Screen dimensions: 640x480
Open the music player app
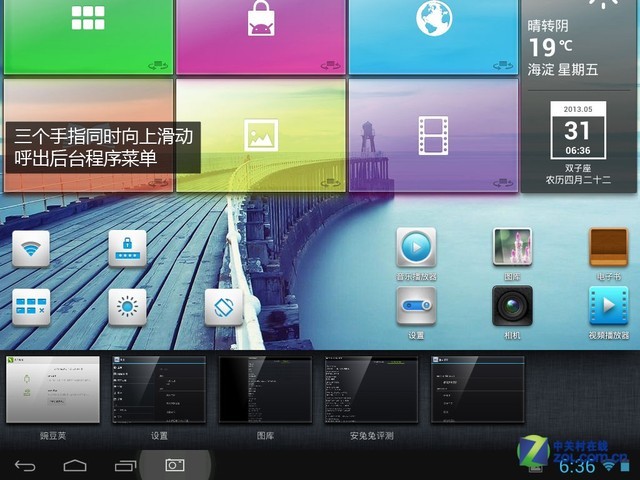pyautogui.click(x=416, y=247)
